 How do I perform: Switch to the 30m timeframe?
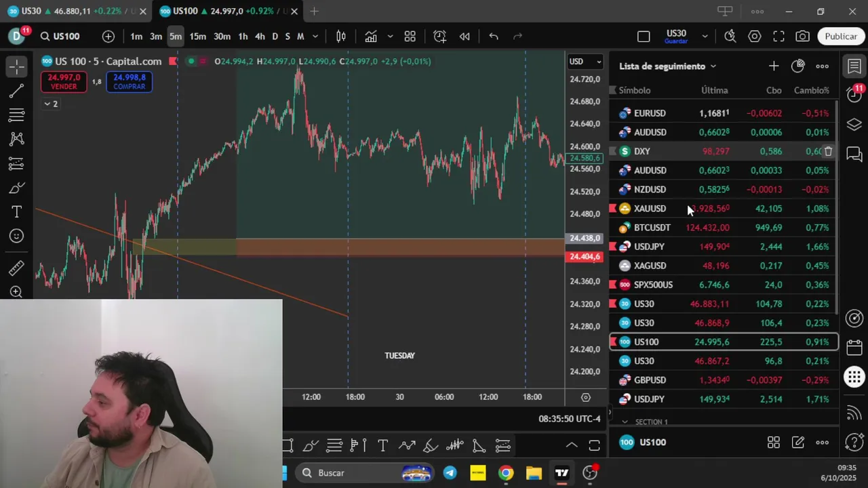coord(222,37)
